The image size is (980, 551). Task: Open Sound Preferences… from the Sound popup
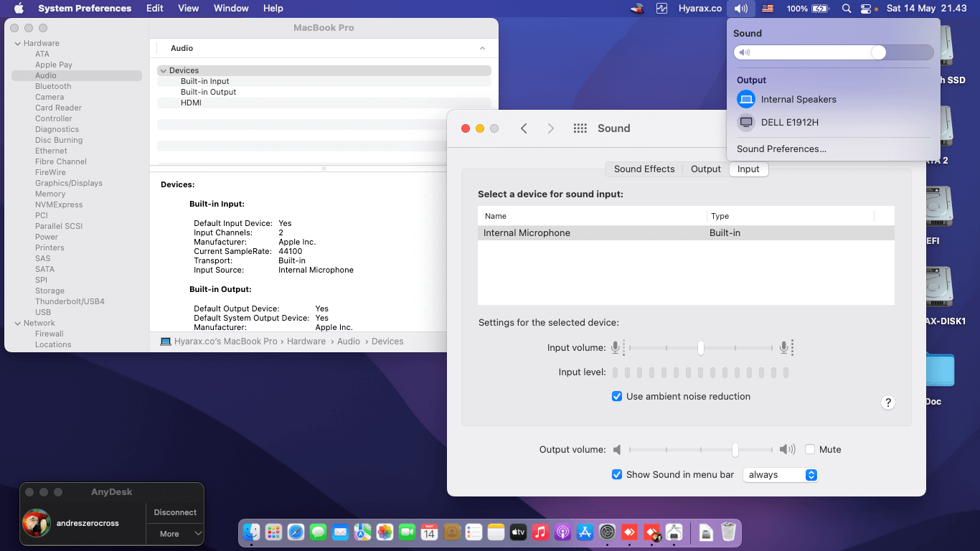coord(781,149)
